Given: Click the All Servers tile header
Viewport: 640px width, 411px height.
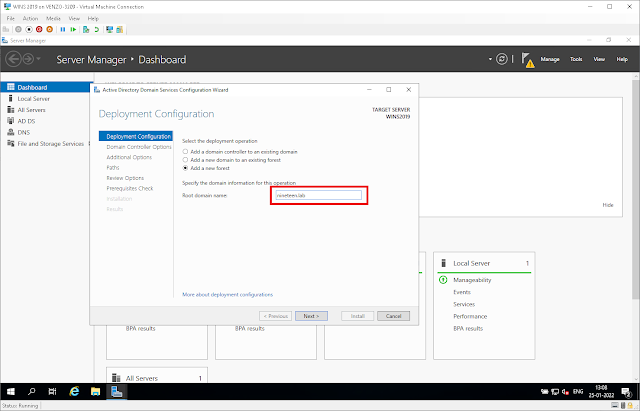Looking at the screenshot, I should [x=157, y=378].
